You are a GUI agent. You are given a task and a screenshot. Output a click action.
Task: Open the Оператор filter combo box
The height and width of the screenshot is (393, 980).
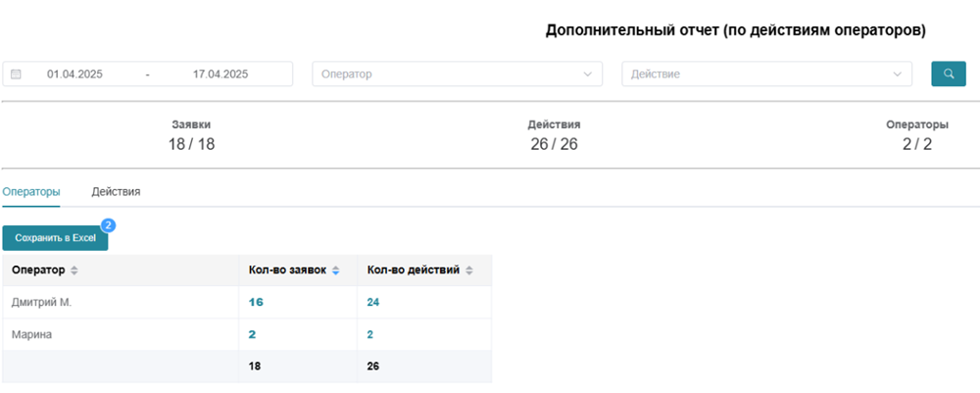458,74
